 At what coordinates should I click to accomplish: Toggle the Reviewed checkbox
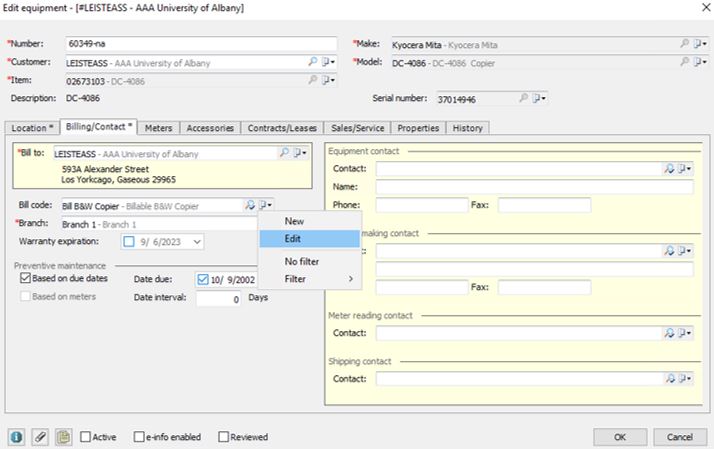(x=223, y=437)
